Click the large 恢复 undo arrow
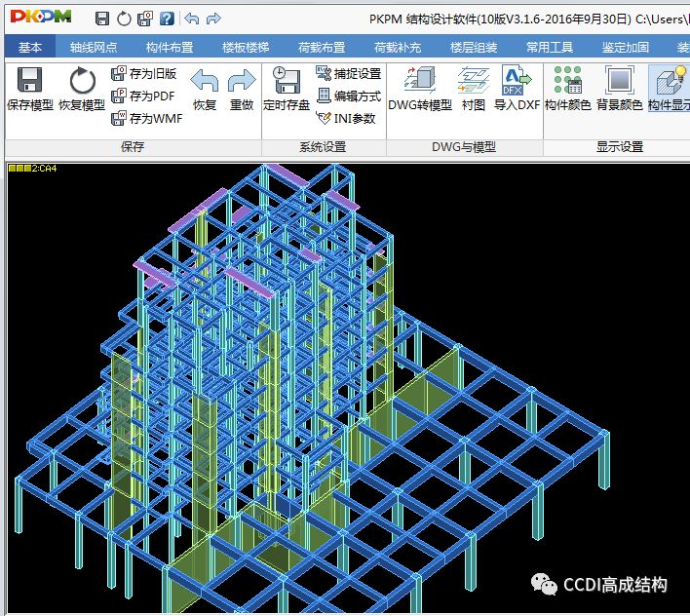Viewport: 690px width, 616px height. tap(205, 90)
